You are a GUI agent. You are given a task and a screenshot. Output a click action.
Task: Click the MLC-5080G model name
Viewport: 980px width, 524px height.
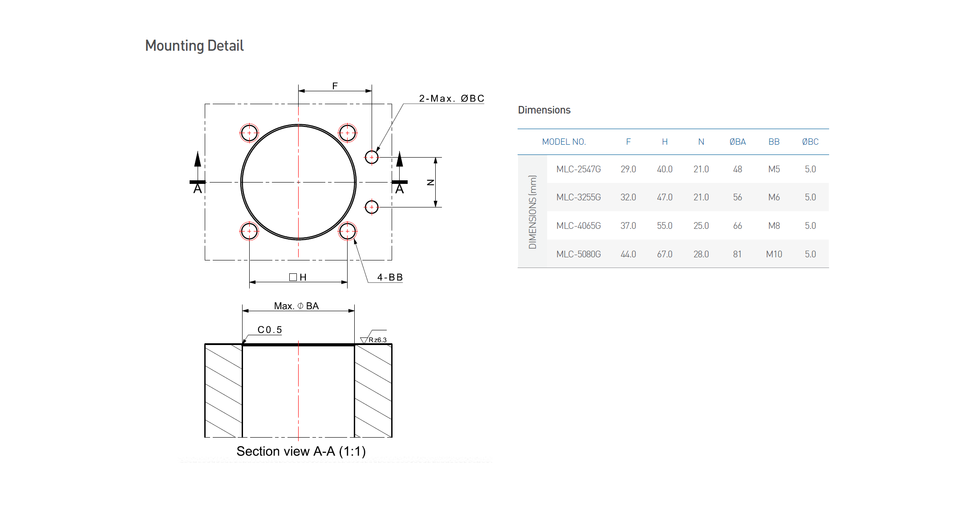coord(578,254)
